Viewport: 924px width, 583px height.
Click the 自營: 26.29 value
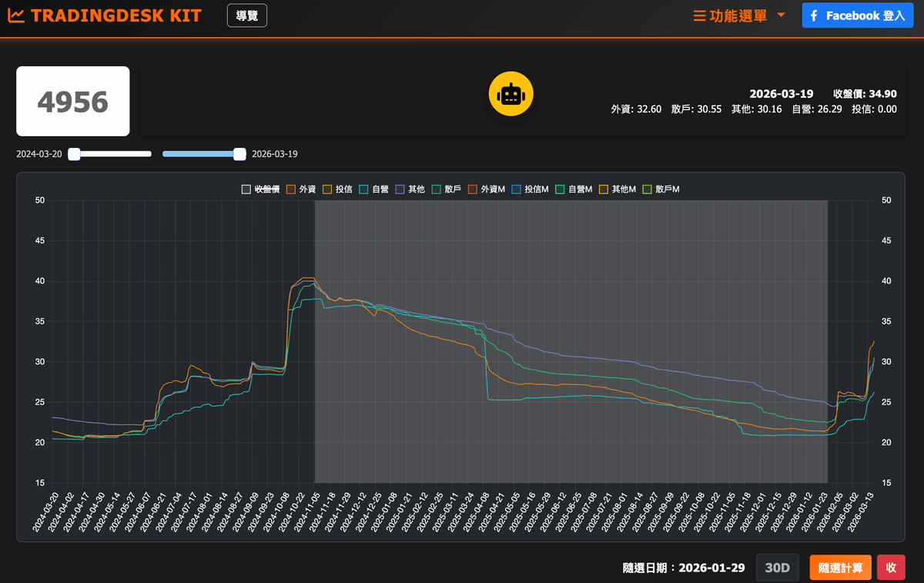(x=817, y=109)
